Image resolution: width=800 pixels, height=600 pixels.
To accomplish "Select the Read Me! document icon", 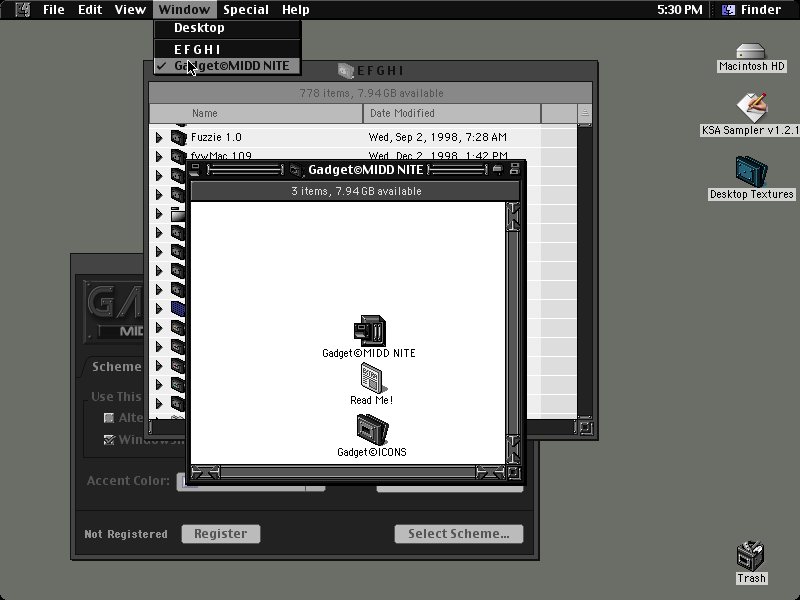I will click(x=373, y=378).
